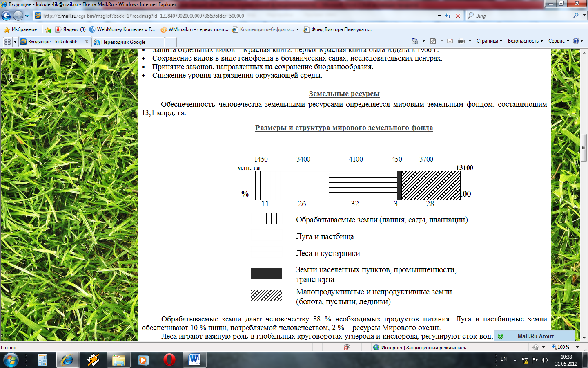Open the Яндекс (3) favorites link
This screenshot has width=588, height=368.
(70, 29)
